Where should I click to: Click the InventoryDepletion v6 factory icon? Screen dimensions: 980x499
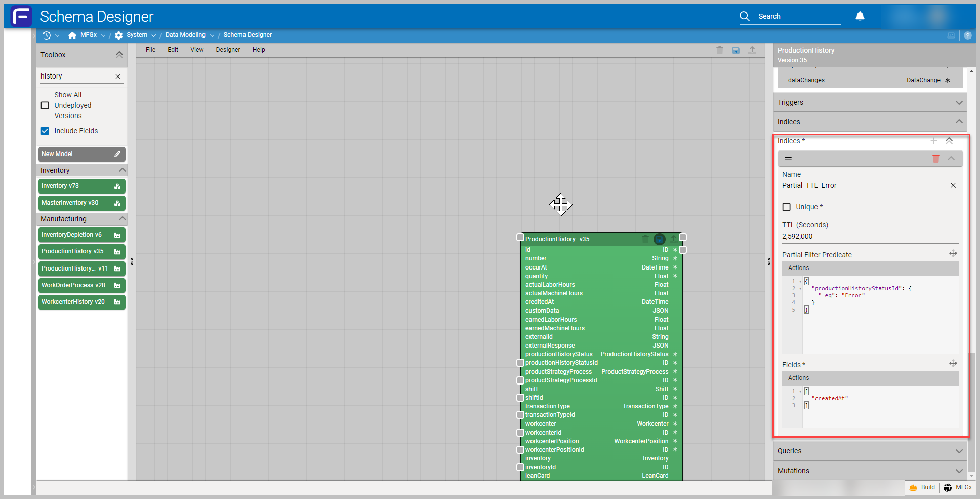click(x=117, y=235)
